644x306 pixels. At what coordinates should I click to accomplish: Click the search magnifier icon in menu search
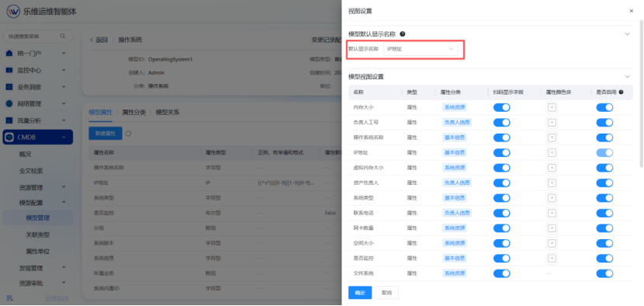pyautogui.click(x=62, y=37)
